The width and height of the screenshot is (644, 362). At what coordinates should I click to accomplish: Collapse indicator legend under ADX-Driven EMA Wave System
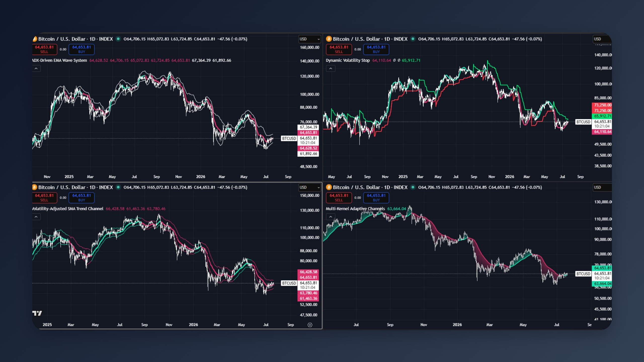(36, 68)
